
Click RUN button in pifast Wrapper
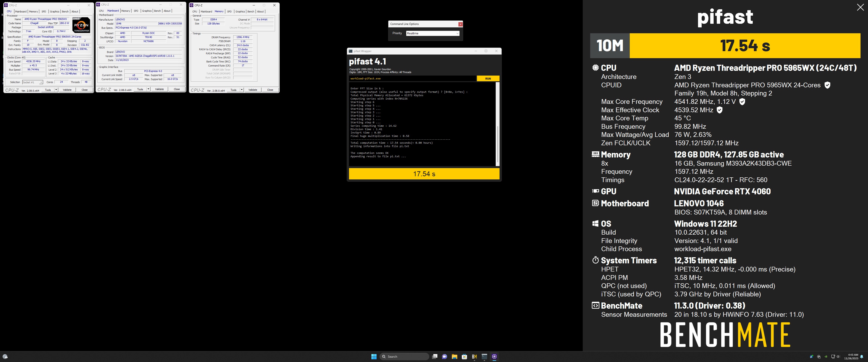(x=488, y=78)
